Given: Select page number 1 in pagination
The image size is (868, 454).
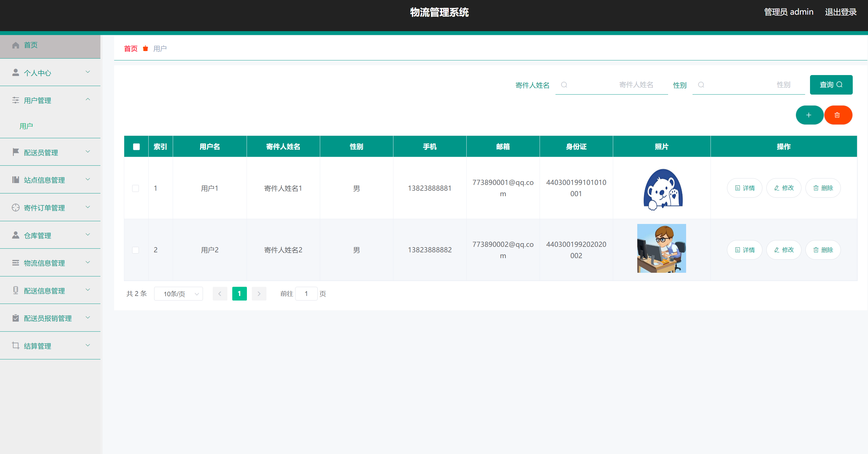Looking at the screenshot, I should coord(239,294).
